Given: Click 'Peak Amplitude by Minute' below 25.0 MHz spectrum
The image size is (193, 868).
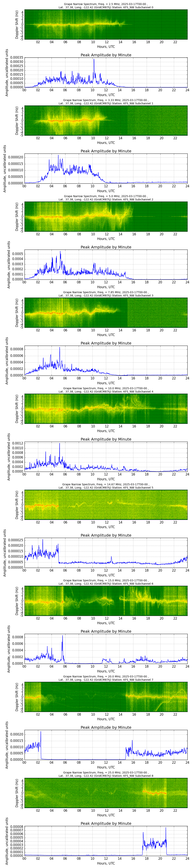Looking at the screenshot, I should pos(106,823).
